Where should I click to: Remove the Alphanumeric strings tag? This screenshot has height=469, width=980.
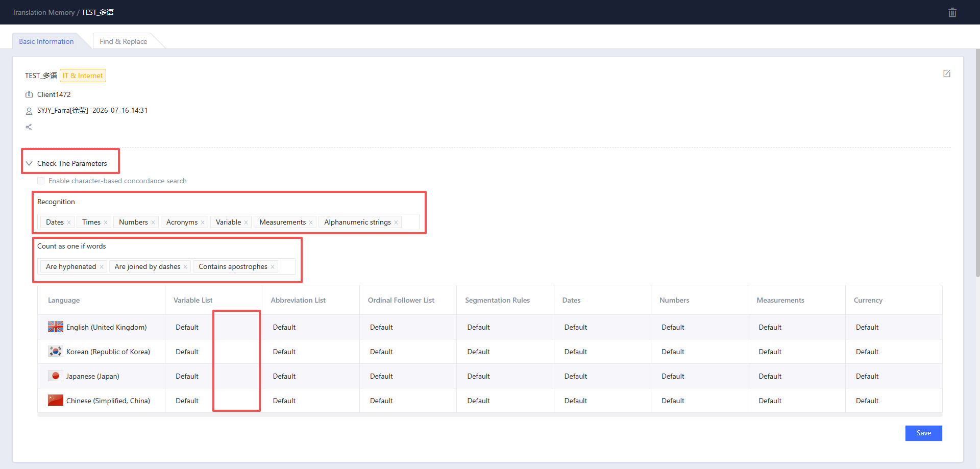pos(396,223)
